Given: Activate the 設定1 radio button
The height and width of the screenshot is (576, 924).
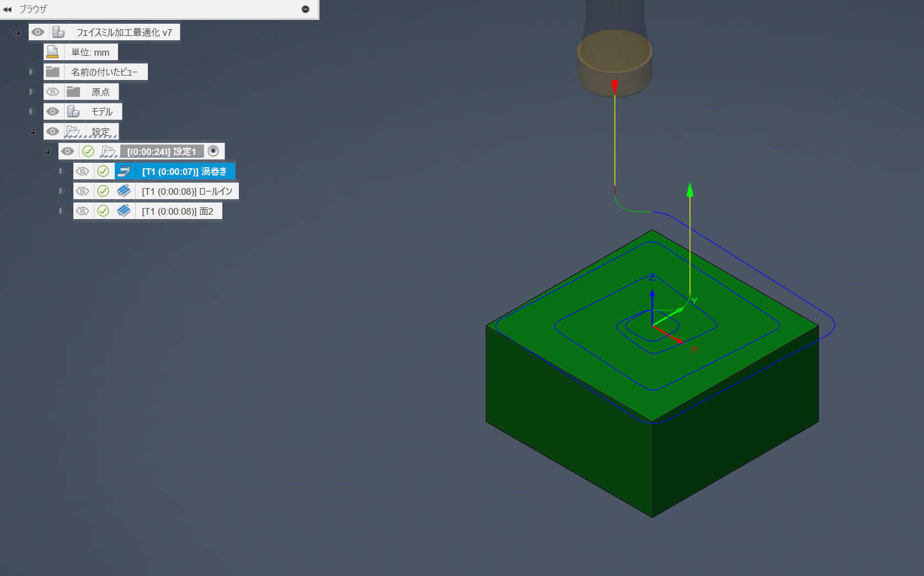Looking at the screenshot, I should coord(214,151).
